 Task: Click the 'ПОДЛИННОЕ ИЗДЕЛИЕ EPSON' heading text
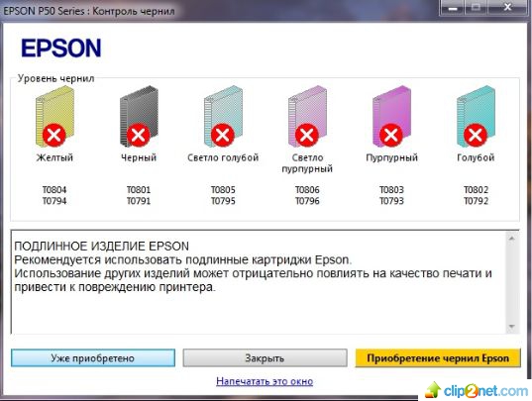click(x=101, y=247)
